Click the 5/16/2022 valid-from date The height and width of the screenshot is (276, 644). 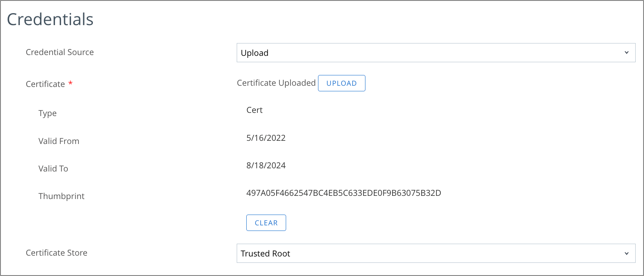pos(266,138)
